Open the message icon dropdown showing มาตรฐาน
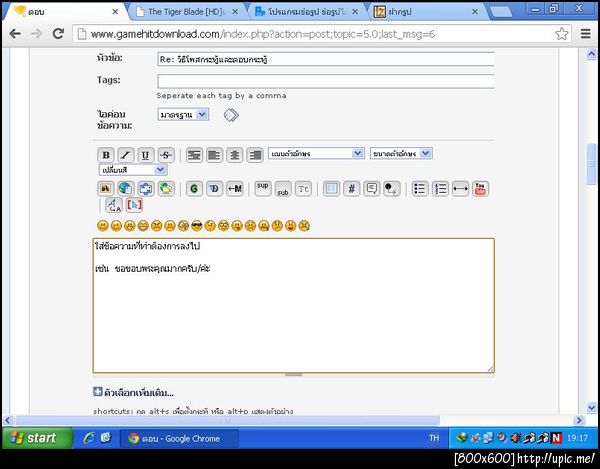600x469 pixels. 183,114
